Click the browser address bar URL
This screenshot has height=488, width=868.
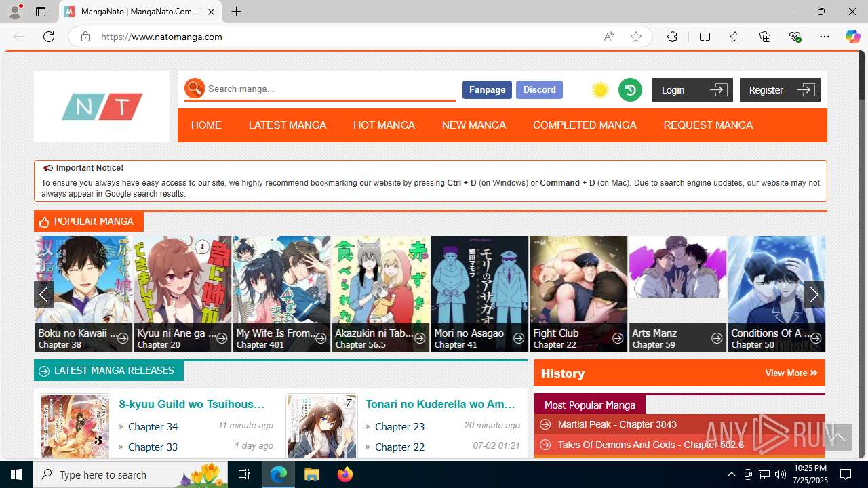coord(161,37)
